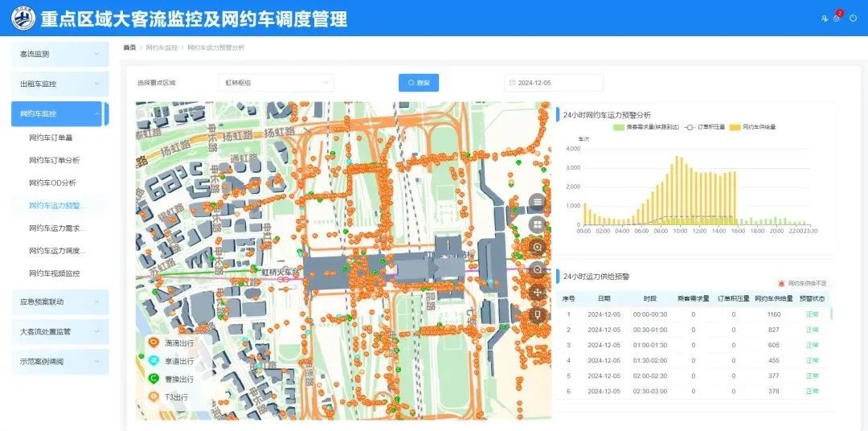Image resolution: width=868 pixels, height=431 pixels.
Task: Toggle 订单积压量 legend series
Action: pos(705,127)
